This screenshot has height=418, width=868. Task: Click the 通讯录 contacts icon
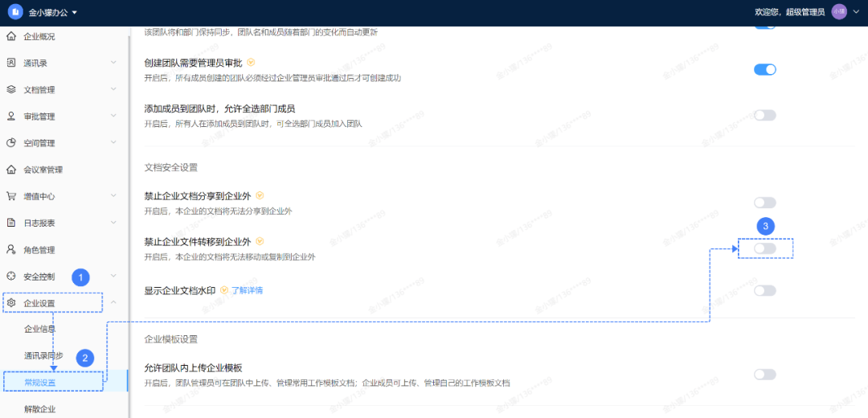11,64
